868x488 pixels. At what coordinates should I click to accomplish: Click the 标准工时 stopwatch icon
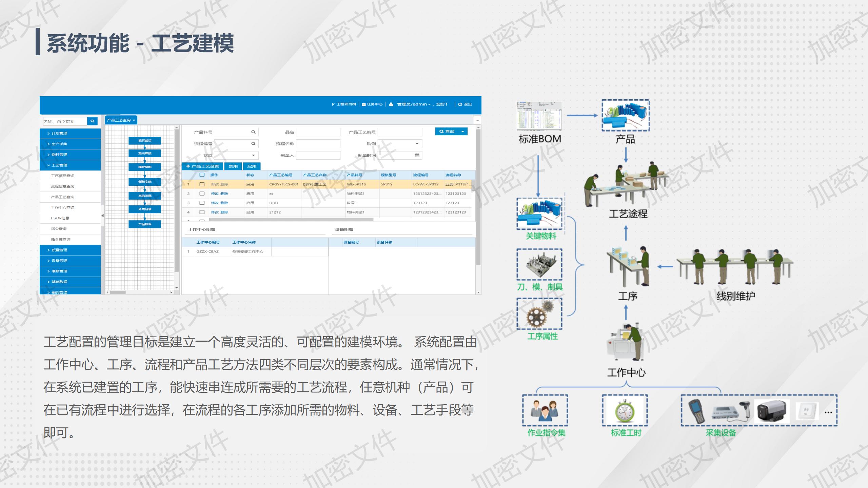pyautogui.click(x=625, y=410)
